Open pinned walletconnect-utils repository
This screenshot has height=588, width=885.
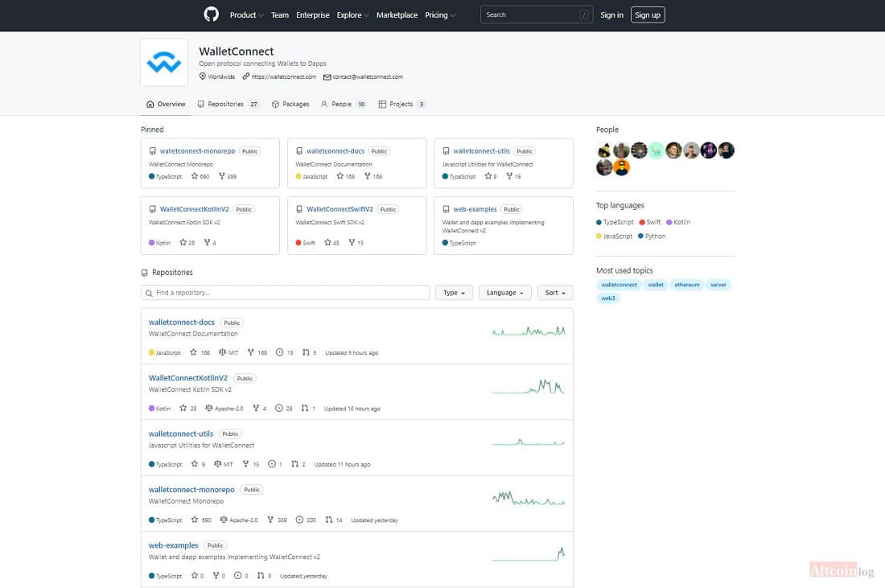coord(481,151)
